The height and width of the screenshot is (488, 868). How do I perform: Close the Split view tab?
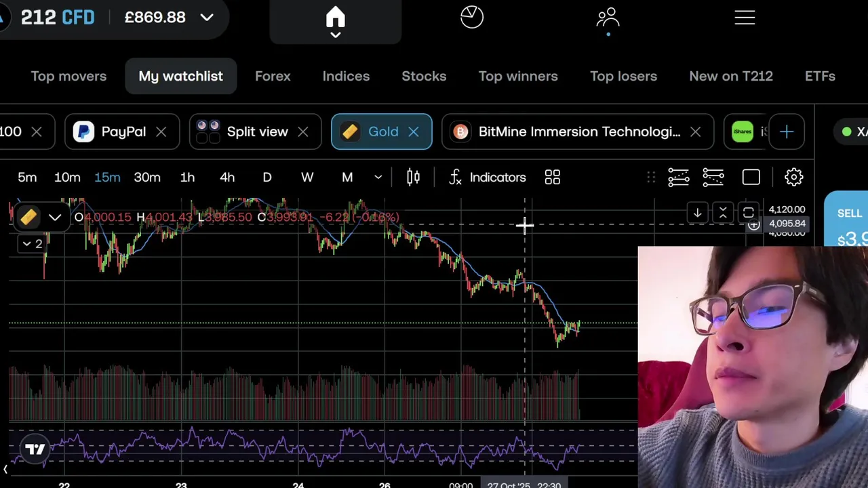[302, 131]
